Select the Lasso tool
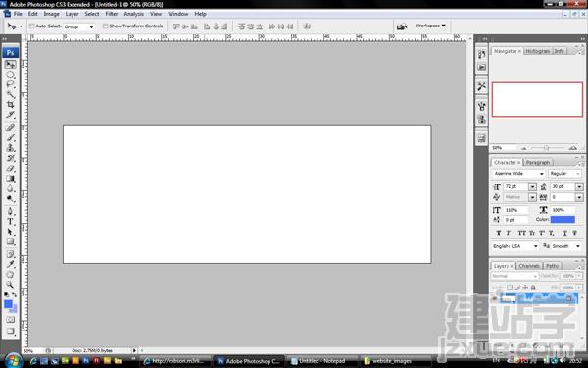This screenshot has height=368, width=588. (x=10, y=84)
